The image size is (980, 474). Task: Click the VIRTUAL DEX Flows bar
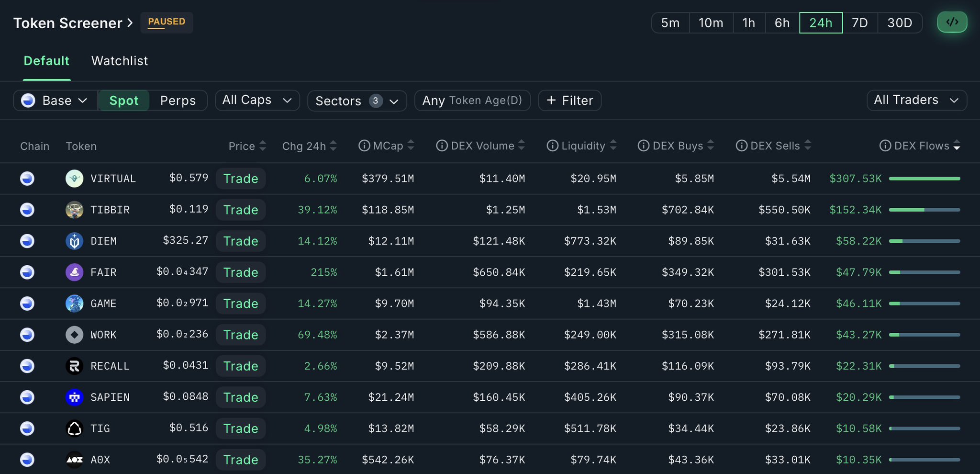924,179
